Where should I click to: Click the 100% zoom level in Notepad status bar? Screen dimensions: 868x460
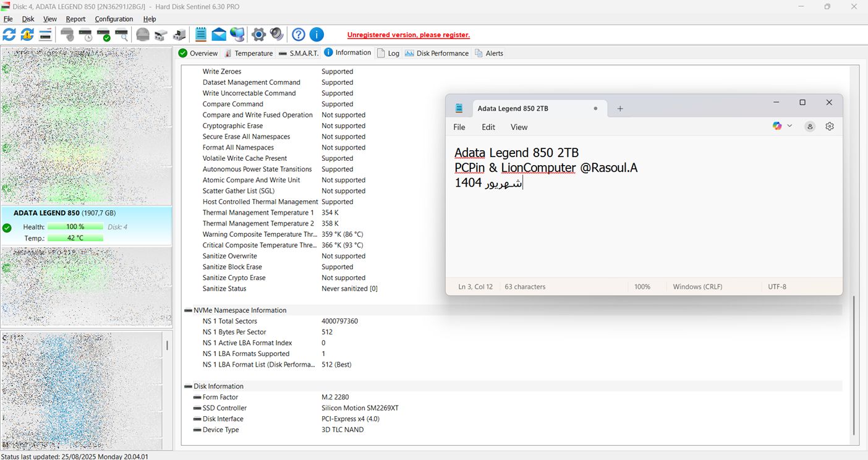[x=642, y=287]
